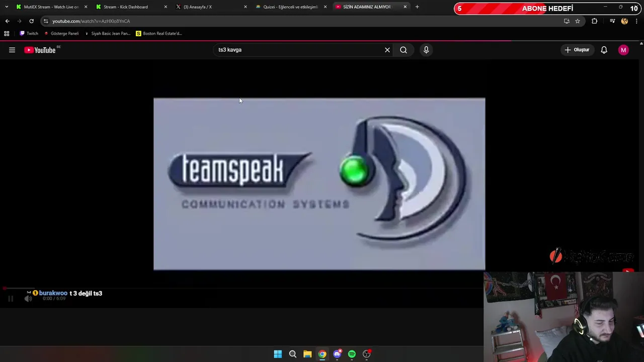This screenshot has width=644, height=362.
Task: Clear the 'ts3 kavga' search text
Action: (x=387, y=50)
